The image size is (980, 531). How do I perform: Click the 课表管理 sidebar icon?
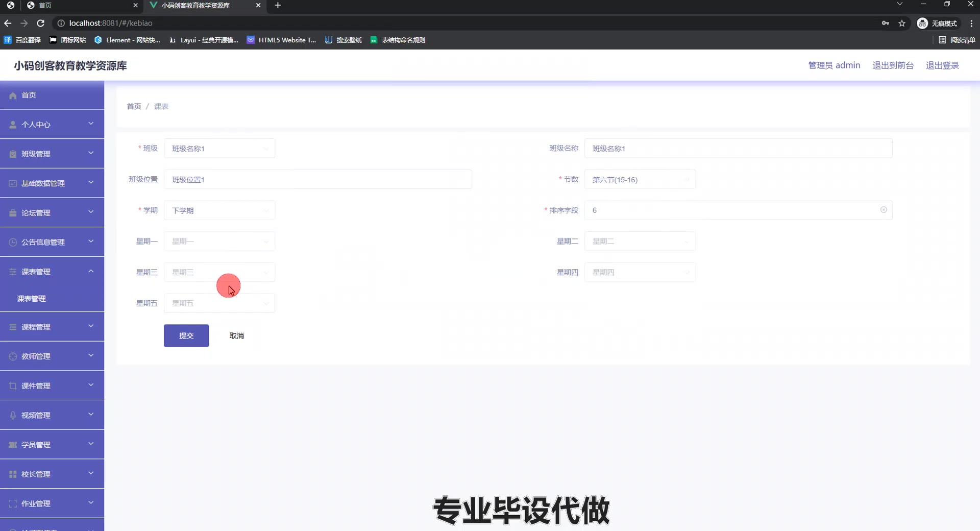13,272
